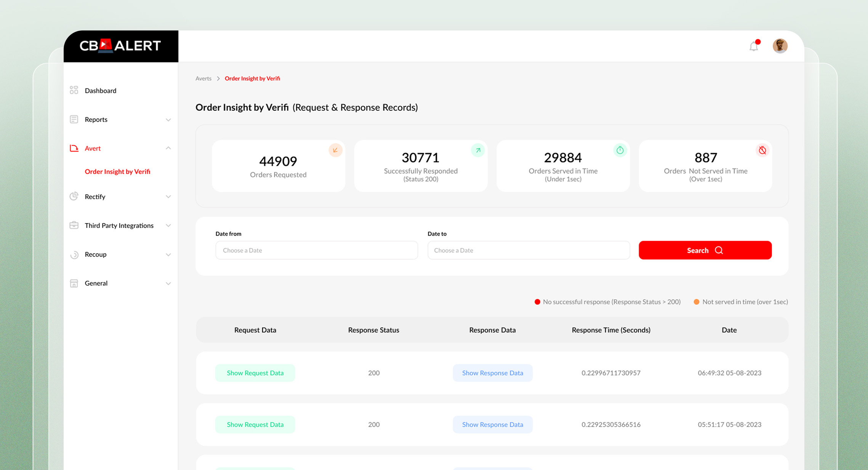Image resolution: width=868 pixels, height=470 pixels.
Task: Click the Dashboard grid icon
Action: (74, 90)
